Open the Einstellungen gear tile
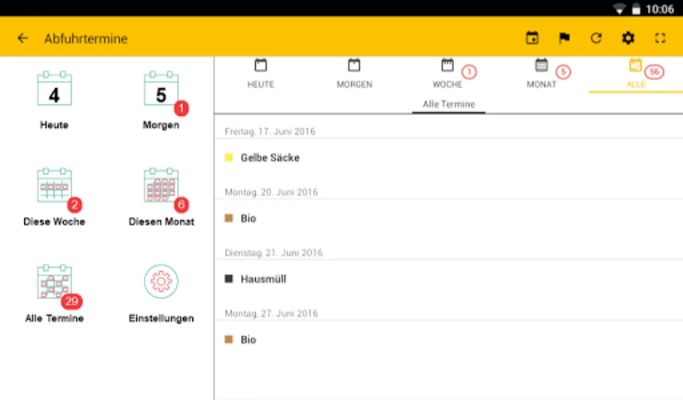683x400 pixels. point(161,294)
